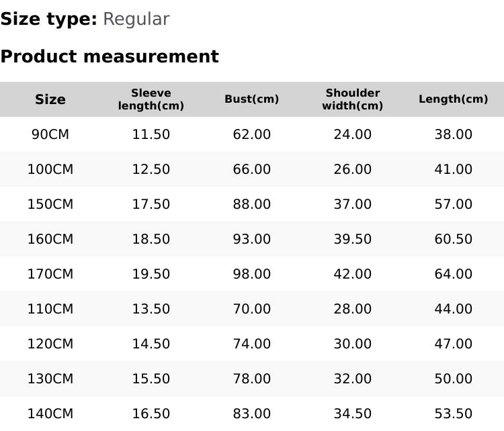Image resolution: width=504 pixels, height=431 pixels.
Task: Click the 110CM size cell
Action: [50, 309]
